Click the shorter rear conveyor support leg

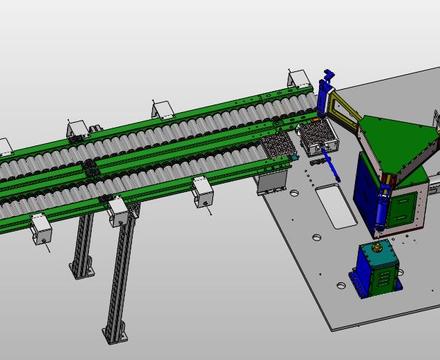click(83, 246)
